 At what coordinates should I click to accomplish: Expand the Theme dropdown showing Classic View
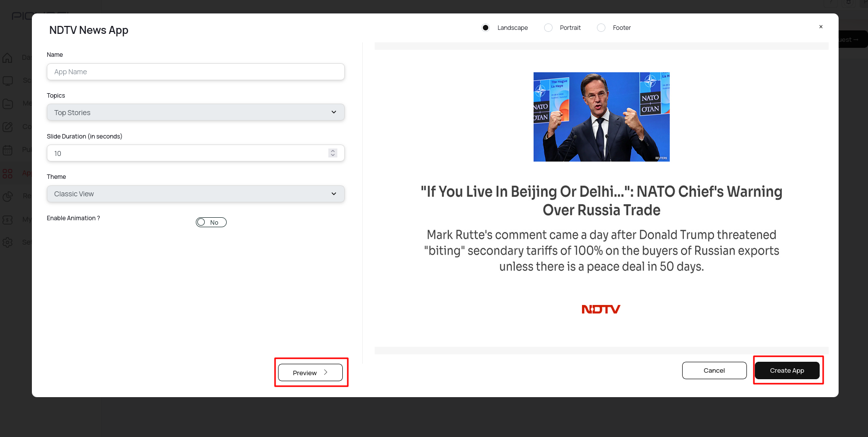(x=195, y=194)
